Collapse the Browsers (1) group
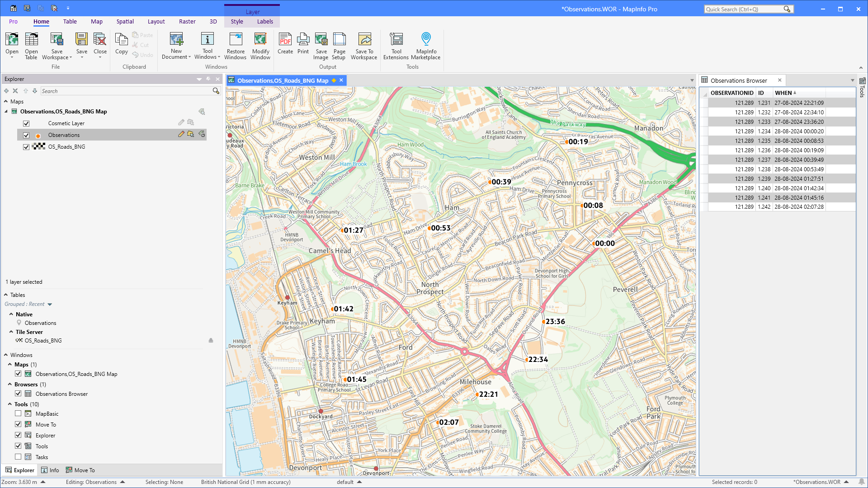This screenshot has width=868, height=488. coord(10,384)
